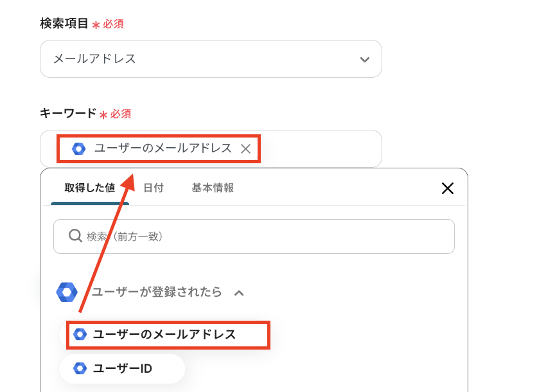Close the value picker panel with X

(448, 188)
